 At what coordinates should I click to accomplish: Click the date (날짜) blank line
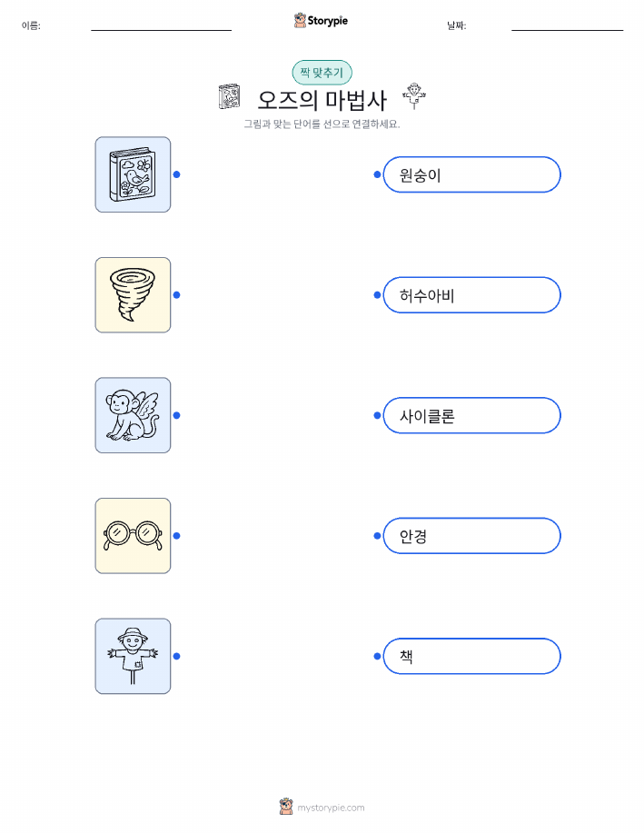pyautogui.click(x=568, y=30)
